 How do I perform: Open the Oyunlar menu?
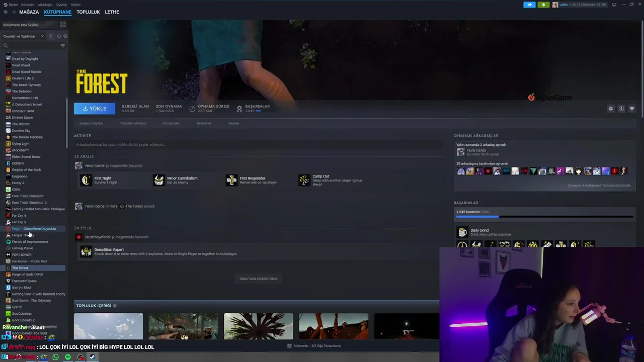point(61,5)
